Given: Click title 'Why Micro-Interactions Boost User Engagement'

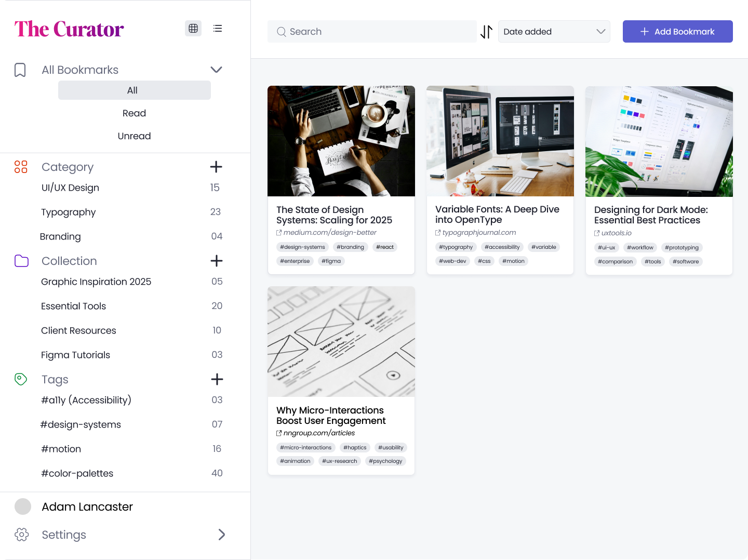Looking at the screenshot, I should pyautogui.click(x=331, y=416).
